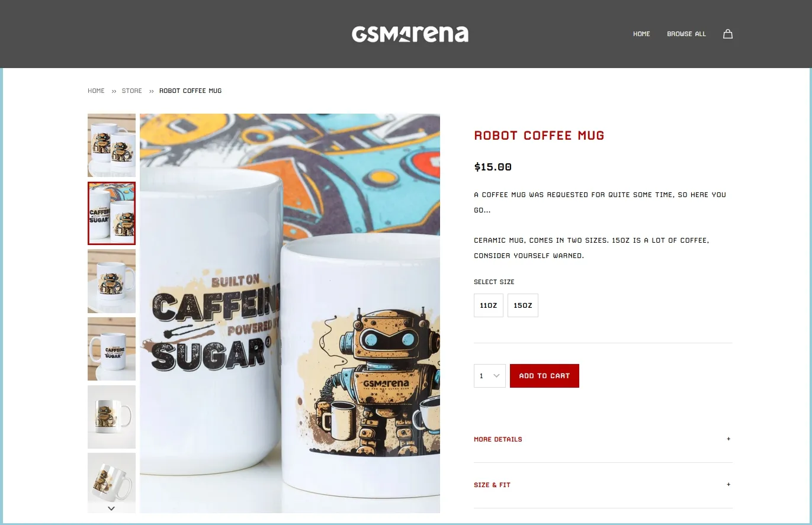Click the Home breadcrumb link
812x525 pixels.
coord(96,91)
